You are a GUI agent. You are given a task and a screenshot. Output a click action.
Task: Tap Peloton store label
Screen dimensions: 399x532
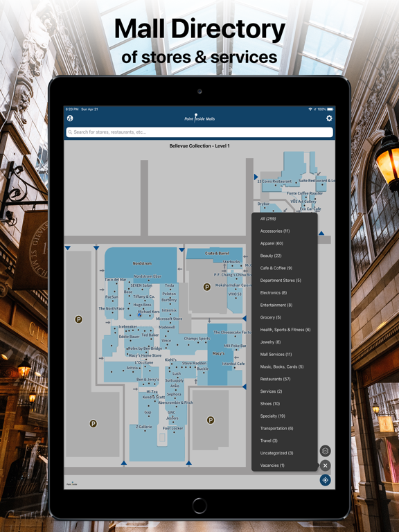[x=169, y=294]
